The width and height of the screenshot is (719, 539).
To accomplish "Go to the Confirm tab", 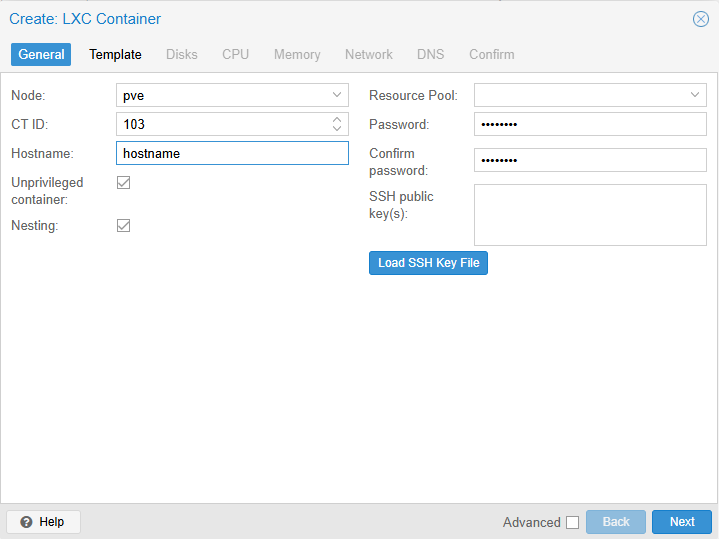I will (x=492, y=55).
